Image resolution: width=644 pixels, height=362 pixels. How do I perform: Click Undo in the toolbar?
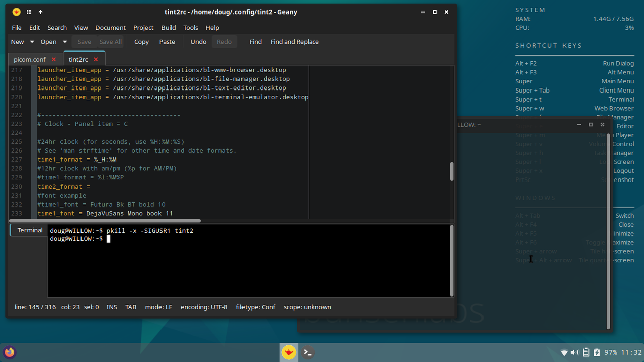tap(198, 42)
